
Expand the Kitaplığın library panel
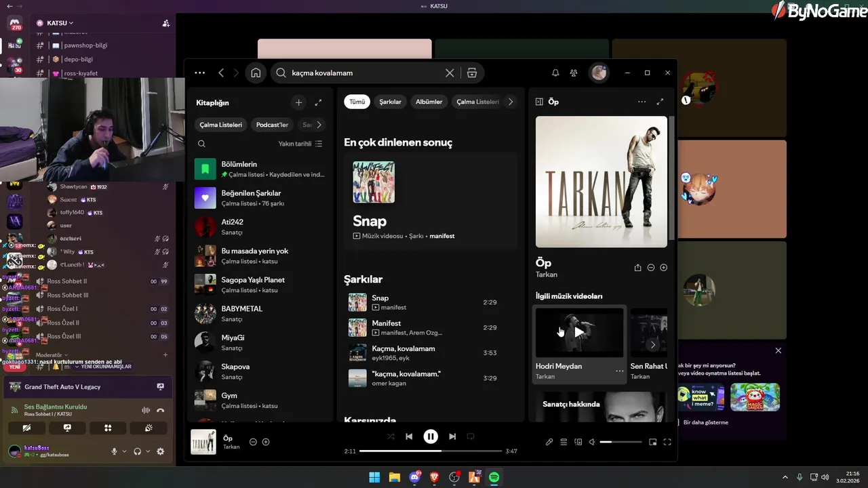coord(318,102)
